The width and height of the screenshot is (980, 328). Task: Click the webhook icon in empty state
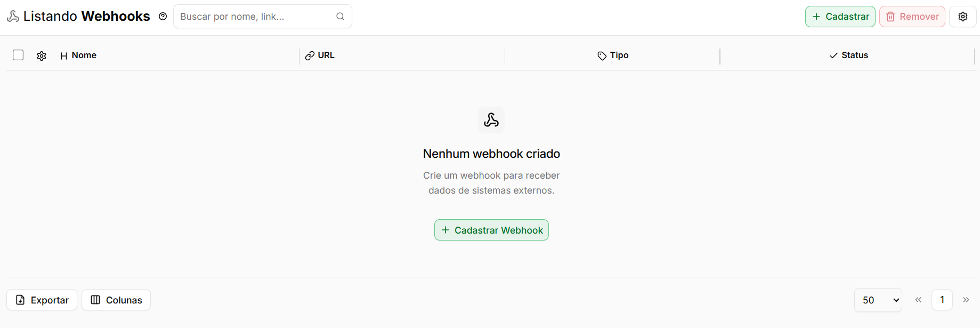(x=491, y=120)
